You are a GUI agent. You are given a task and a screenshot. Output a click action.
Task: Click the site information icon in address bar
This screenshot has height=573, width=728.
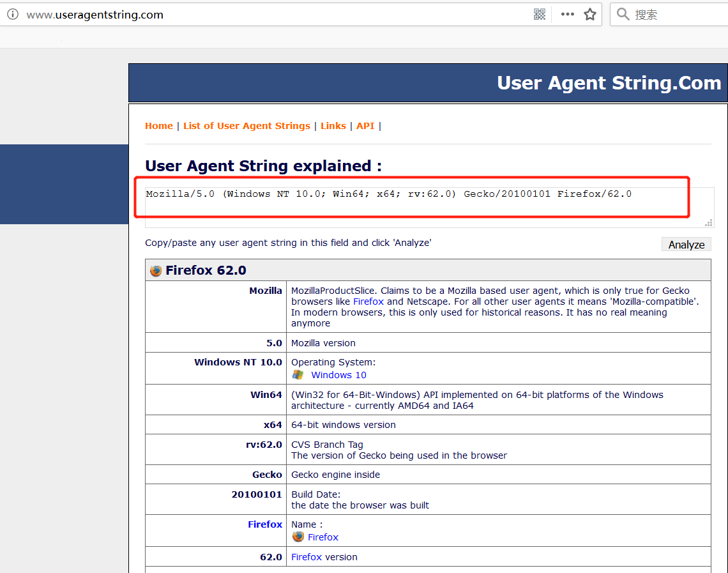tap(13, 15)
